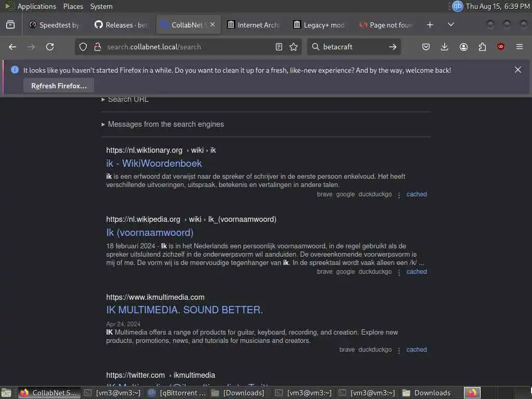
Task: Show desktop icon in bottom panel
Action: [6, 393]
